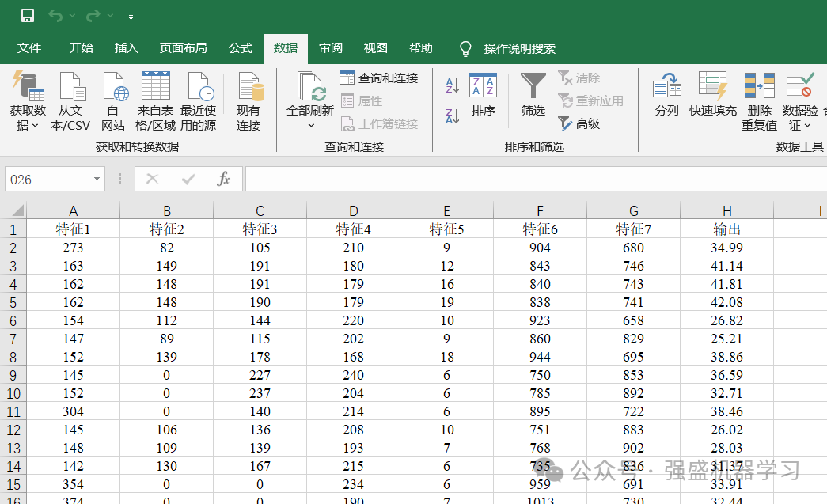The image size is (827, 504).
Task: Open the 排序 dialog
Action: pyautogui.click(x=483, y=95)
